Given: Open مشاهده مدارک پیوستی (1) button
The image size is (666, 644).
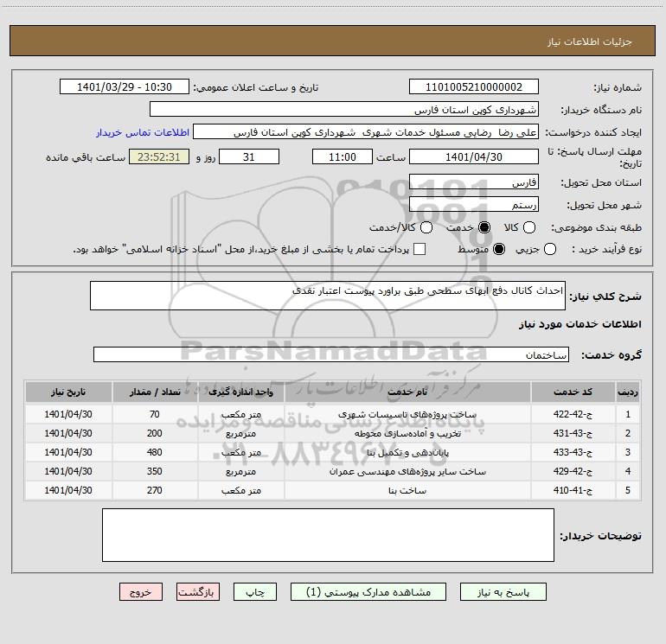Looking at the screenshot, I should point(368,592).
